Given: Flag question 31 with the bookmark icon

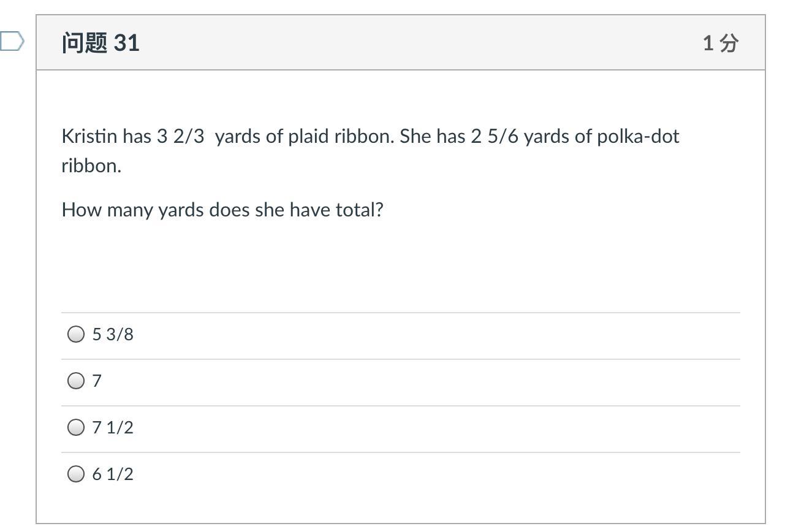Looking at the screenshot, I should coord(11,42).
